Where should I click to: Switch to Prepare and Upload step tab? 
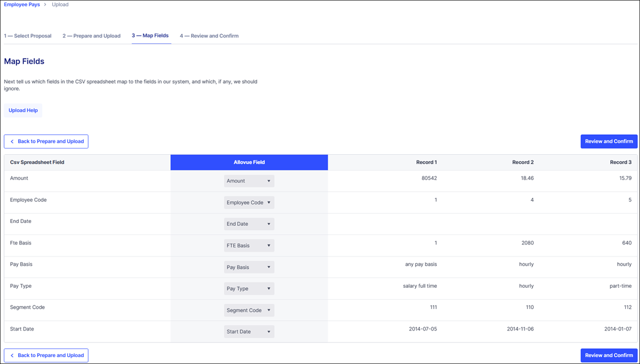coord(92,36)
